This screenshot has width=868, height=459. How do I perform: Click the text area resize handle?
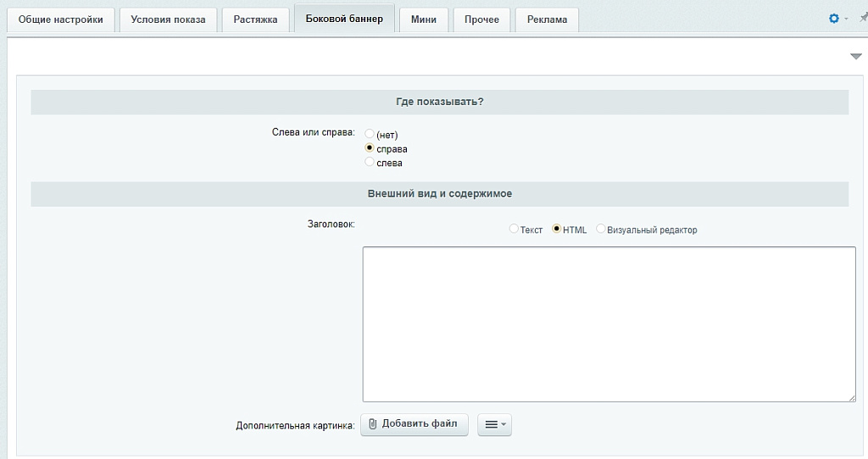click(851, 396)
